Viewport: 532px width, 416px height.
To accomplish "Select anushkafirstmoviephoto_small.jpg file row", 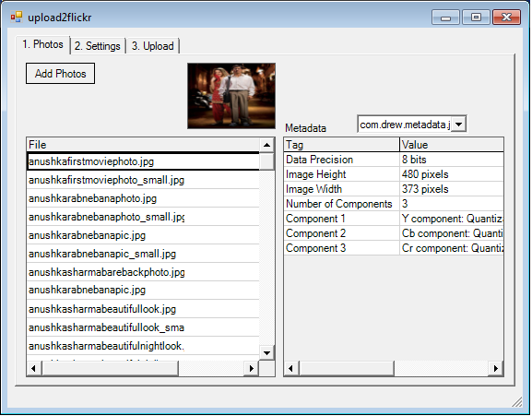I will (x=143, y=180).
